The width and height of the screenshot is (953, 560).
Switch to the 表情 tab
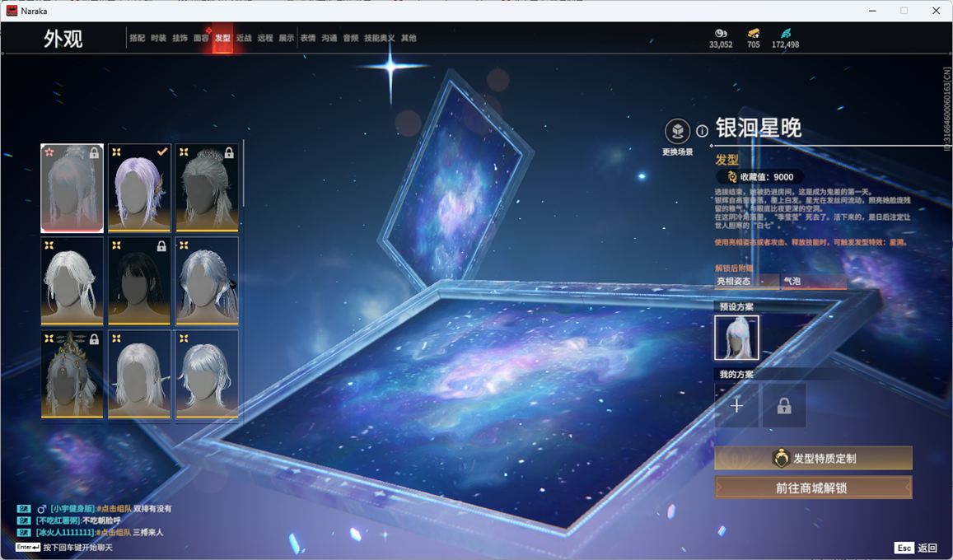(x=308, y=38)
